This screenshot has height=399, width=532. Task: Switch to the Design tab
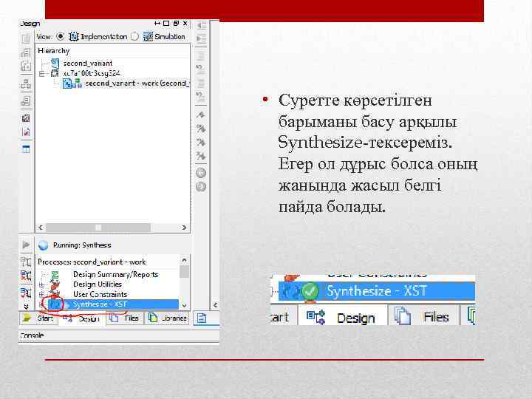point(82,318)
